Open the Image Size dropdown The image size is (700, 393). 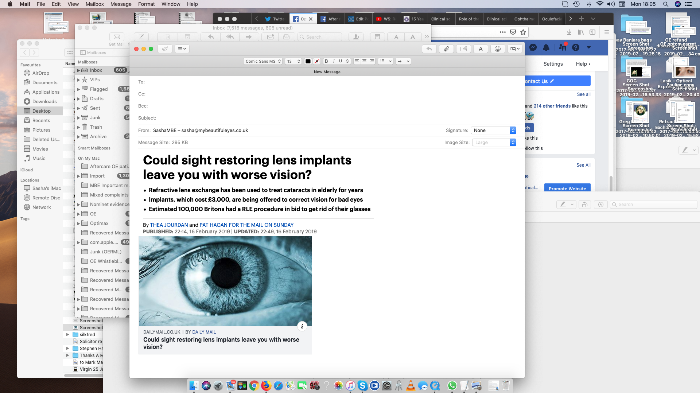coord(494,142)
